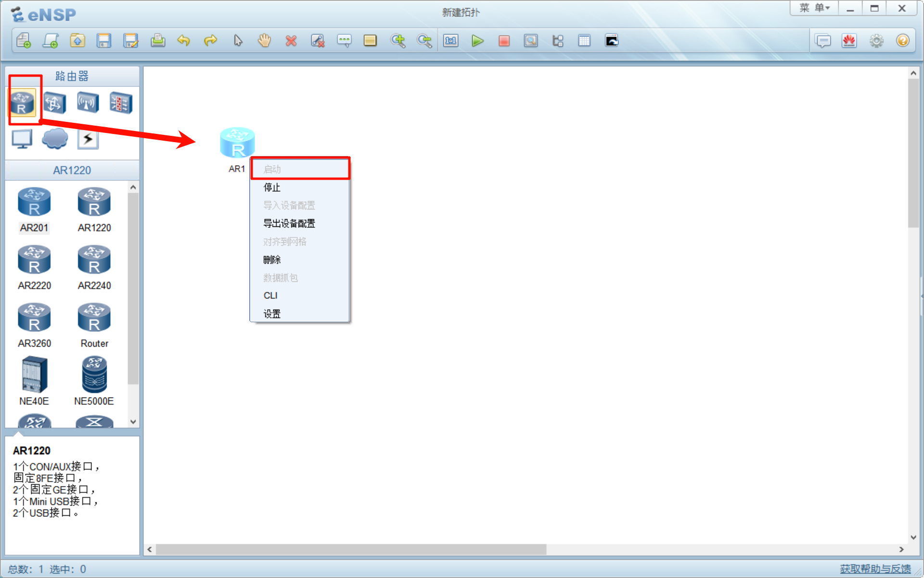924x578 pixels.
Task: Click device list scroll down arrow
Action: [133, 421]
